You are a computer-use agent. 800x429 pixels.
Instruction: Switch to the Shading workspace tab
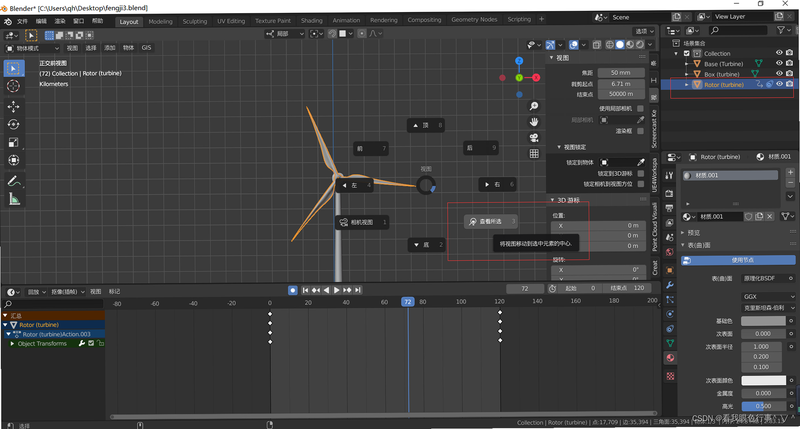pyautogui.click(x=311, y=21)
